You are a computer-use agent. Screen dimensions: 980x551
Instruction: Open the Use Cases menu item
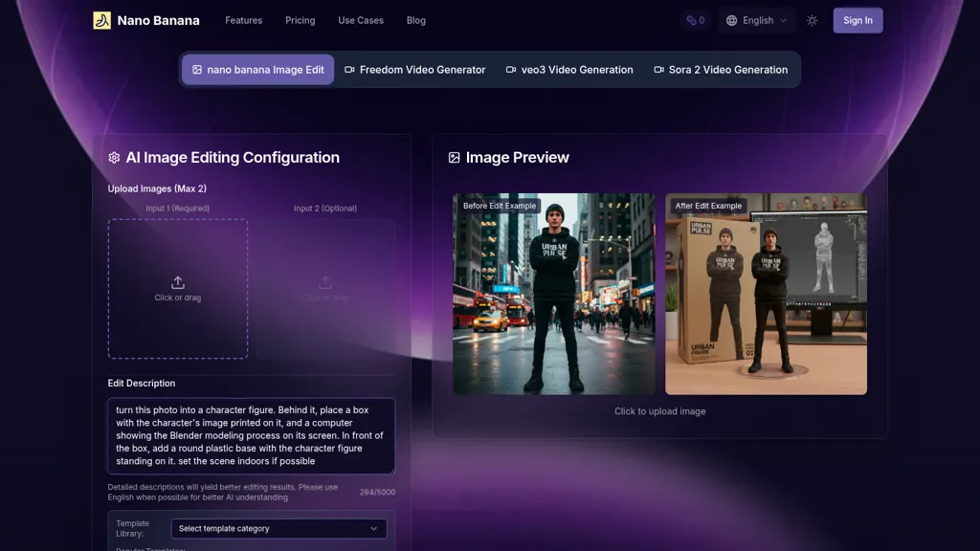pos(361,21)
